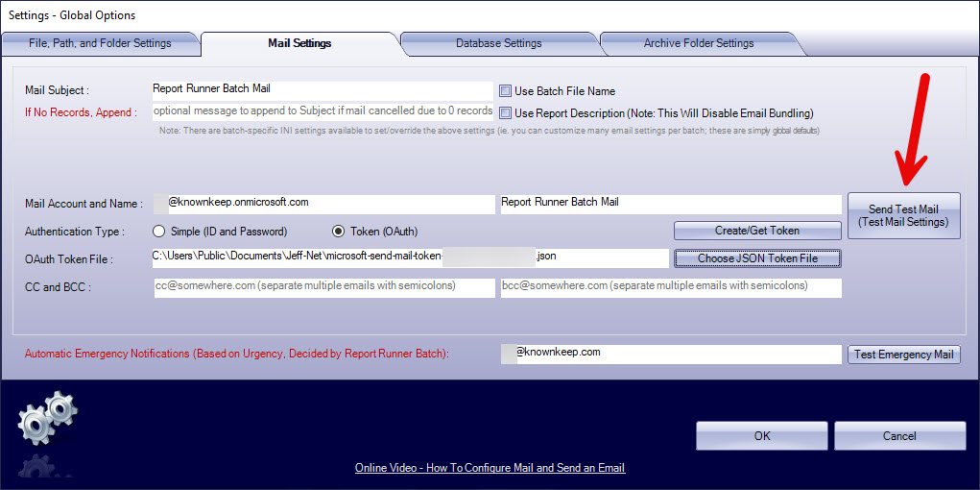Viewport: 980px width, 490px height.
Task: Open the online video mail configuration link
Action: [490, 468]
